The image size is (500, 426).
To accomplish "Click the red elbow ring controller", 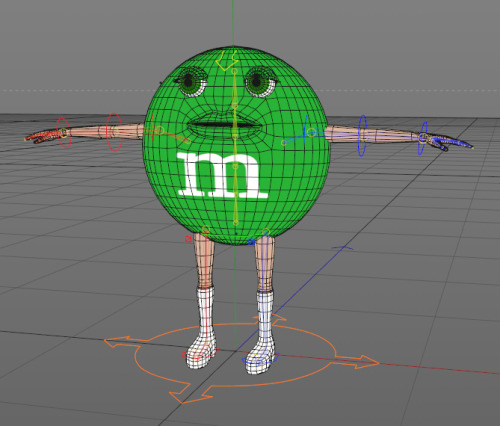I will point(114,132).
